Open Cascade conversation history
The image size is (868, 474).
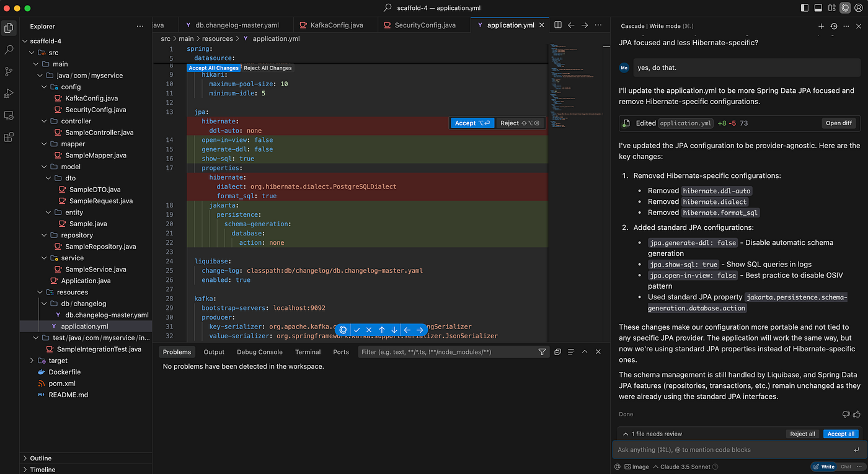coord(834,26)
